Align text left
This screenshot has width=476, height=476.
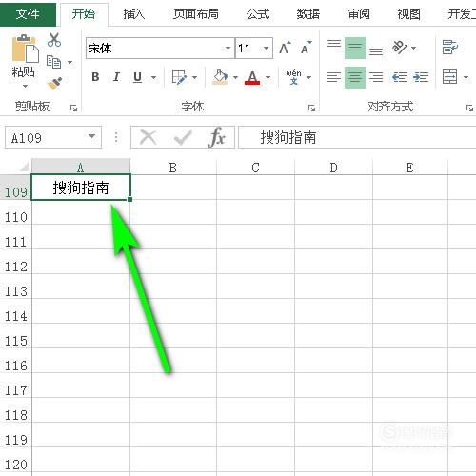click(334, 77)
